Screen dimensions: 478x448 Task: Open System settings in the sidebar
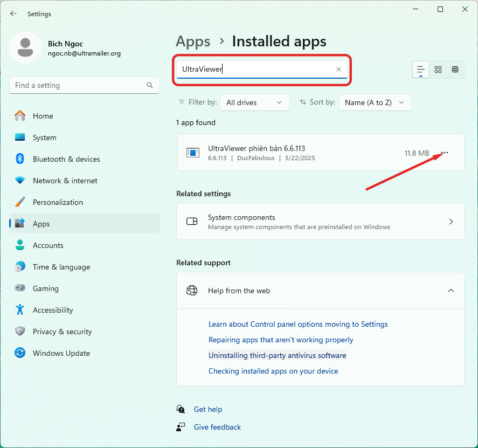45,137
